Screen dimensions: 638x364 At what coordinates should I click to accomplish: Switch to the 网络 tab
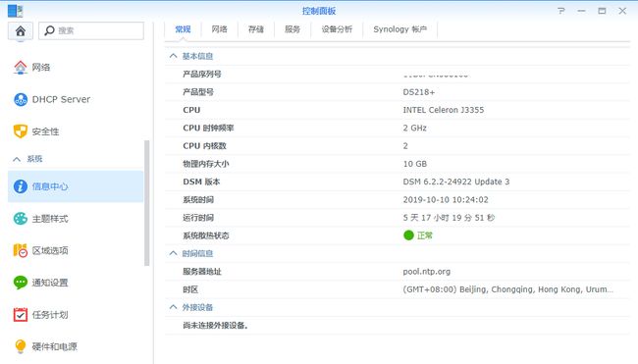[219, 29]
